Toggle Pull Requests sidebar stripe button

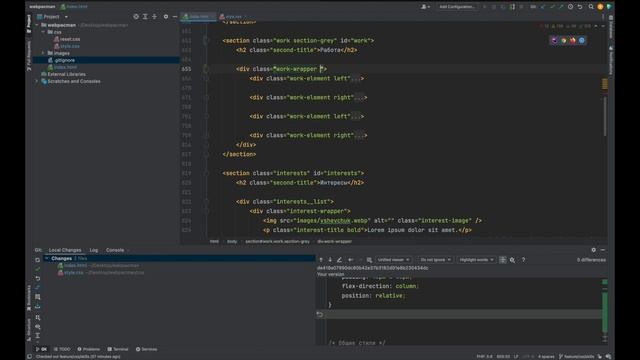click(x=29, y=56)
